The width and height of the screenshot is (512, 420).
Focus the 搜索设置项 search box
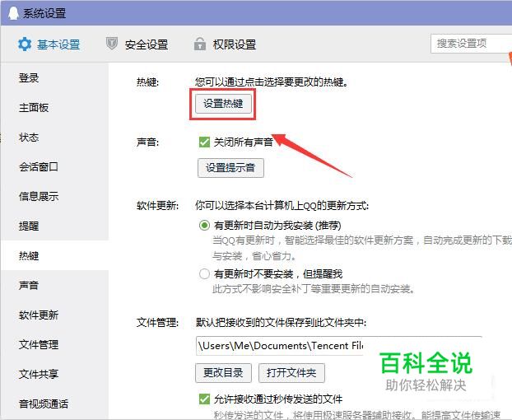[x=471, y=44]
